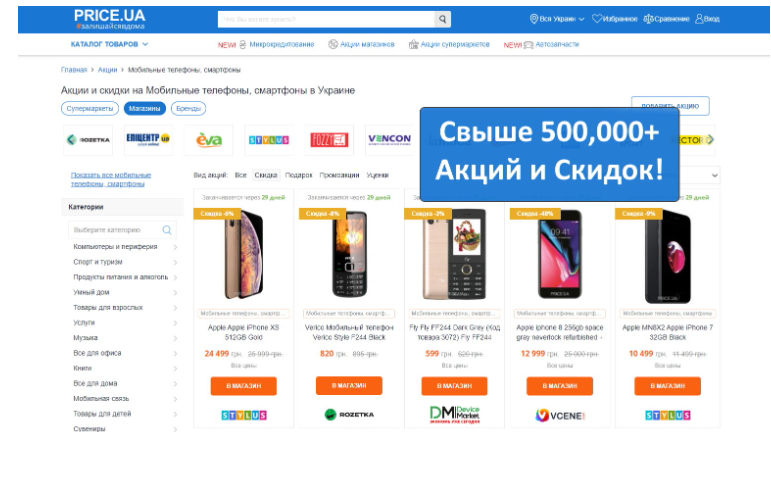Click В магазин for iPhone XS 512GB
The height and width of the screenshot is (479, 771).
pyautogui.click(x=243, y=386)
